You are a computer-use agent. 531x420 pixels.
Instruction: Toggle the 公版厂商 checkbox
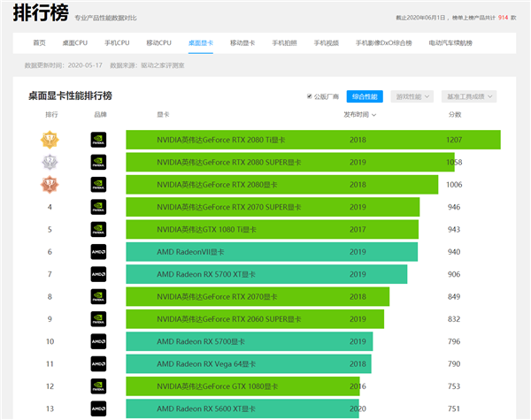point(309,96)
